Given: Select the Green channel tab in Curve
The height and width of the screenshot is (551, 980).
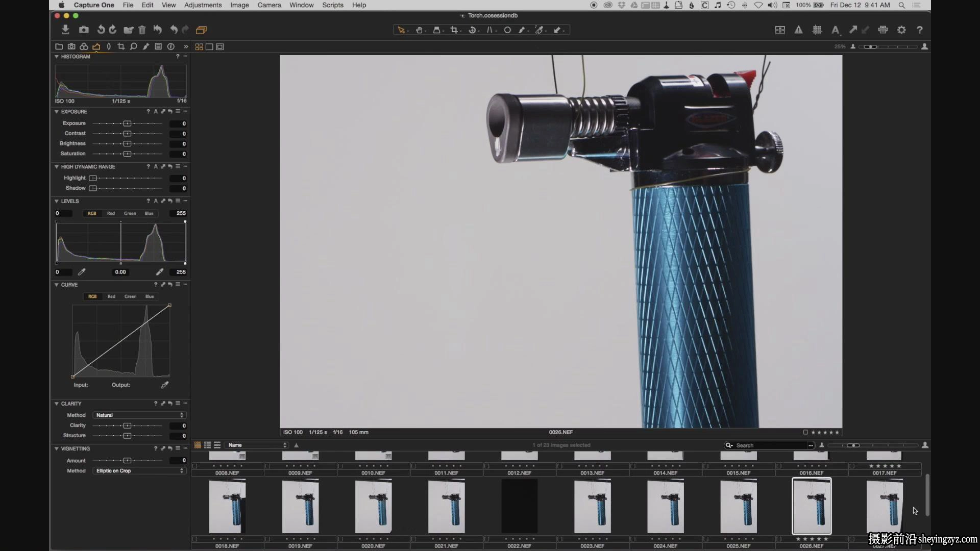Looking at the screenshot, I should [x=130, y=296].
